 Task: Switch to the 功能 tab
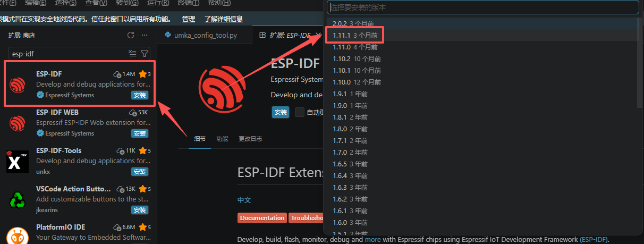point(222,139)
